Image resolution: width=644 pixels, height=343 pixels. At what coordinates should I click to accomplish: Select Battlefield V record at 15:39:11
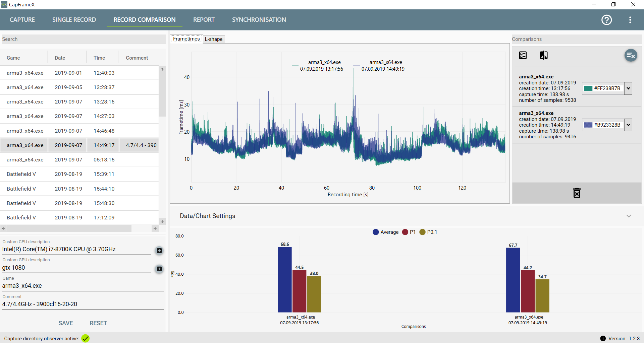coord(79,174)
